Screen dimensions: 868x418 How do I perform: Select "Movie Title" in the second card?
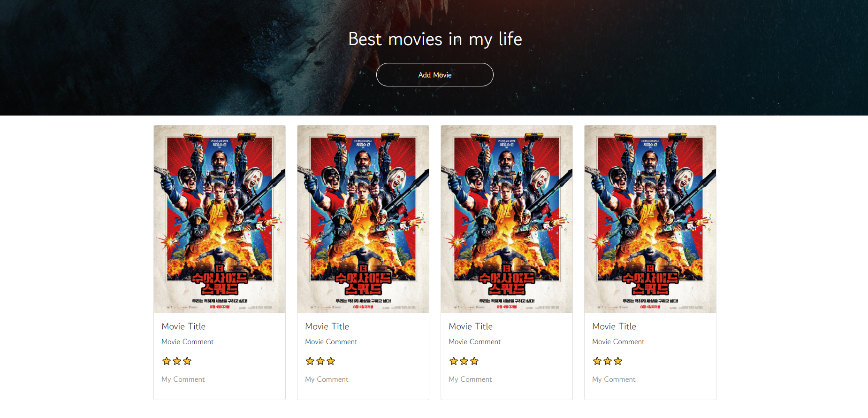[327, 326]
